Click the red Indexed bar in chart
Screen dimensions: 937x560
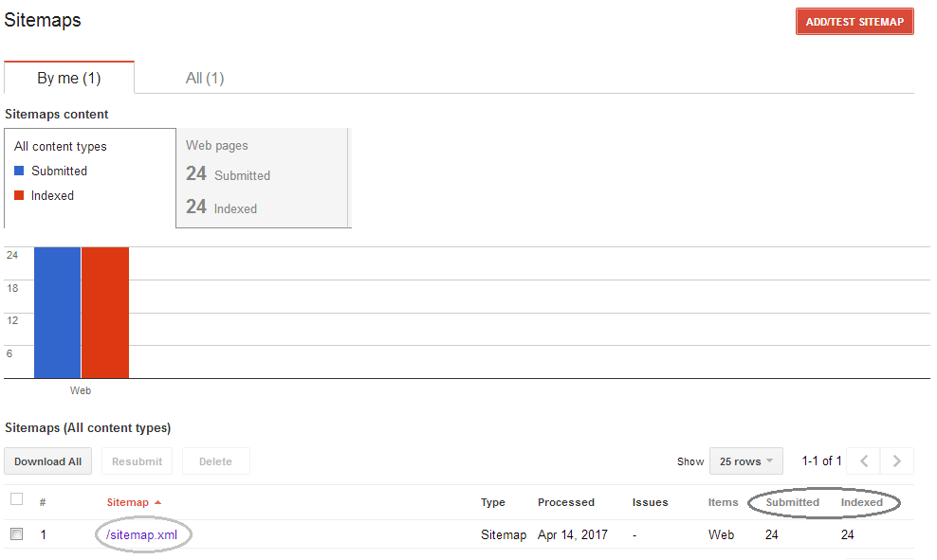(x=104, y=313)
